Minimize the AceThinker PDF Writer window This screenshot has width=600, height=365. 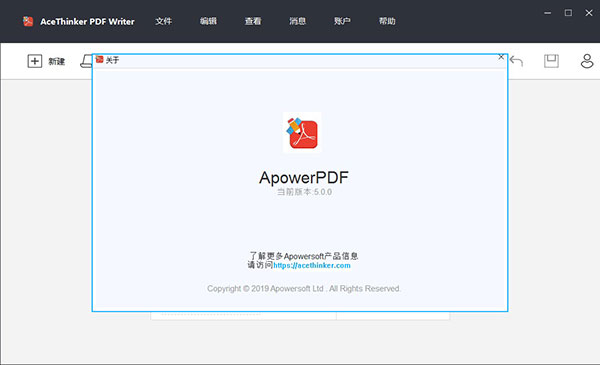tap(548, 13)
